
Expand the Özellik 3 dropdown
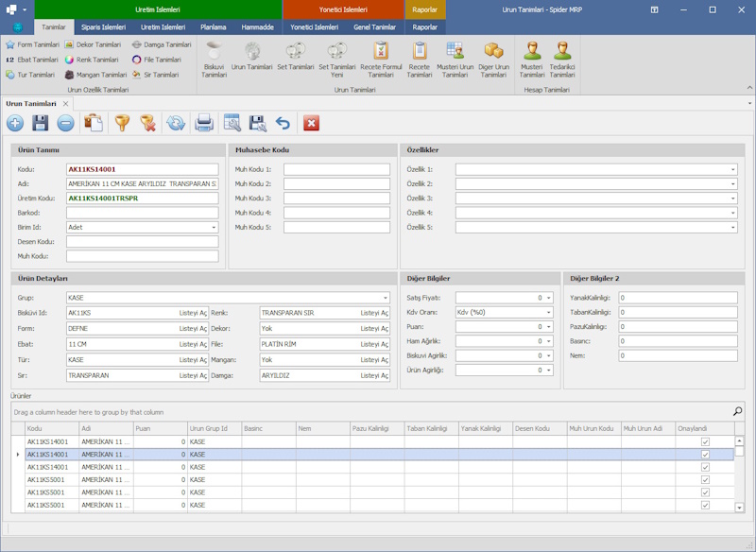click(733, 198)
